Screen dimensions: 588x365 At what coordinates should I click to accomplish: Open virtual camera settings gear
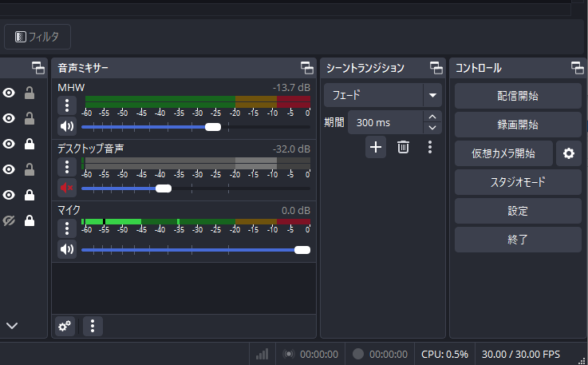[x=569, y=153]
